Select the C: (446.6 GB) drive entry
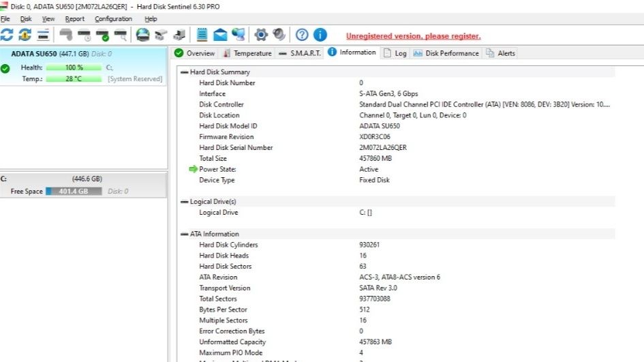Viewport: 644px width, 362px height. [83, 185]
